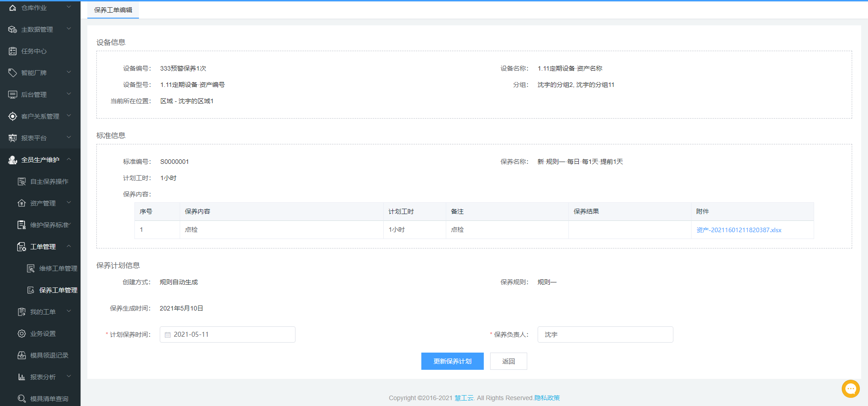Open 保养工单管理 menu item

[58, 290]
